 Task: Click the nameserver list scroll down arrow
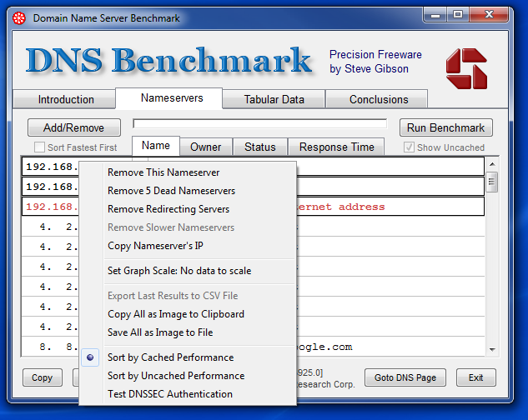[x=492, y=350]
